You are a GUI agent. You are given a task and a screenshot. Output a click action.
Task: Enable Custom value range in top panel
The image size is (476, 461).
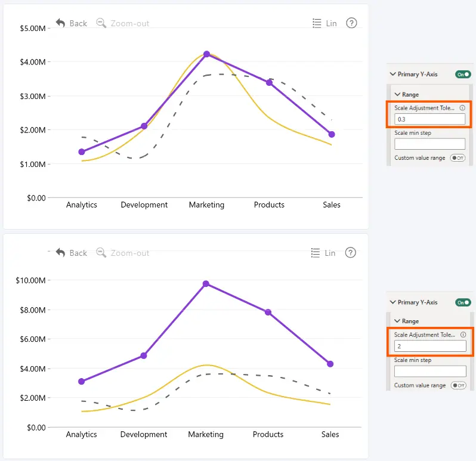point(458,158)
